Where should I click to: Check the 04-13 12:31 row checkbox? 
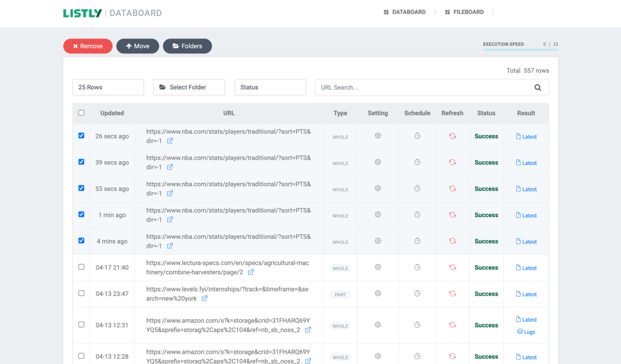click(x=81, y=324)
